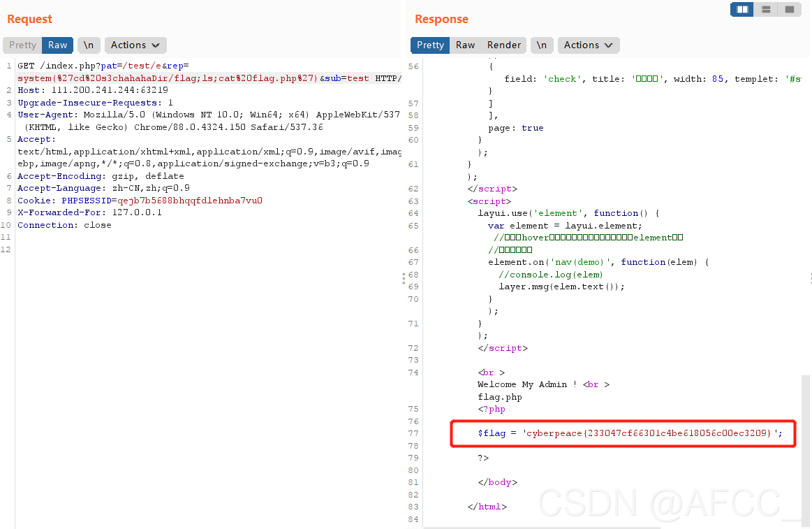
Task: Click the Host header line
Action: pyautogui.click(x=93, y=90)
